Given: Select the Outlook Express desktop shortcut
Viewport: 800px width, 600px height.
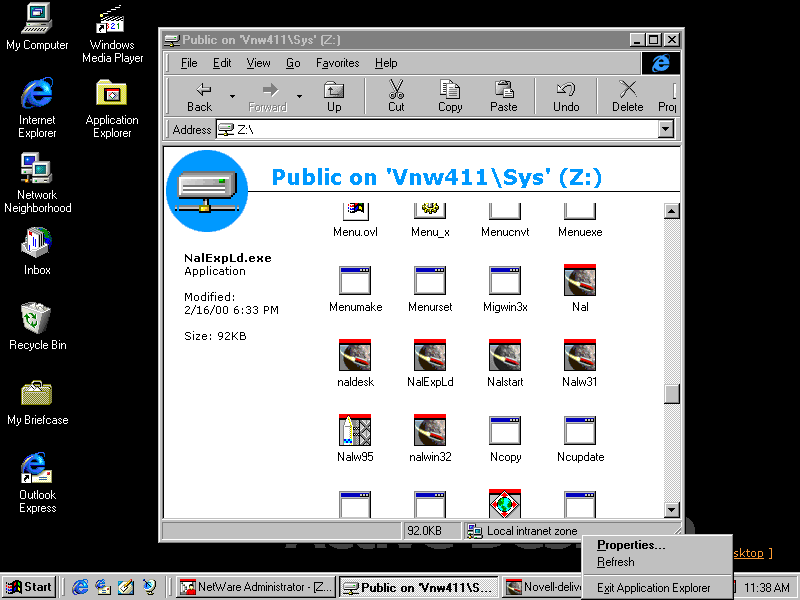Looking at the screenshot, I should point(37,483).
